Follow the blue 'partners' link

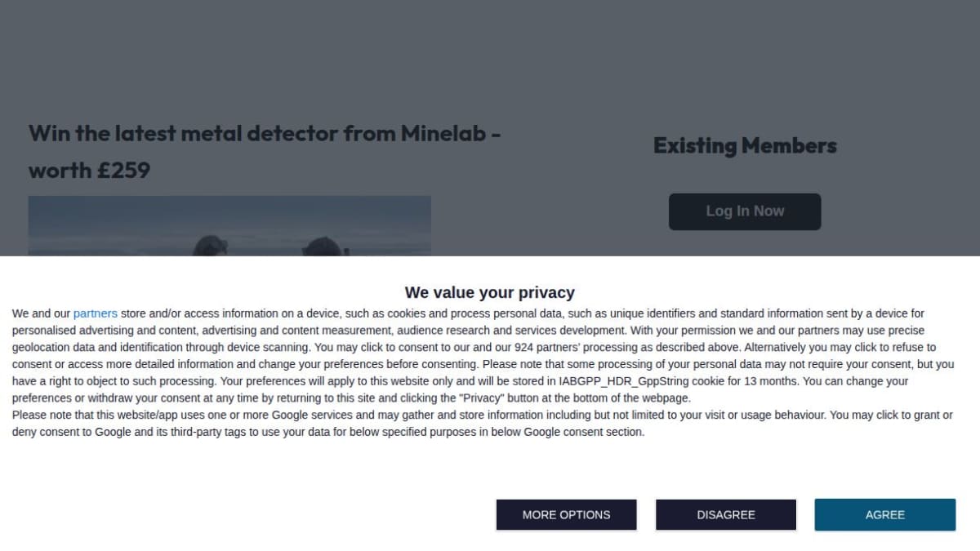pyautogui.click(x=96, y=313)
